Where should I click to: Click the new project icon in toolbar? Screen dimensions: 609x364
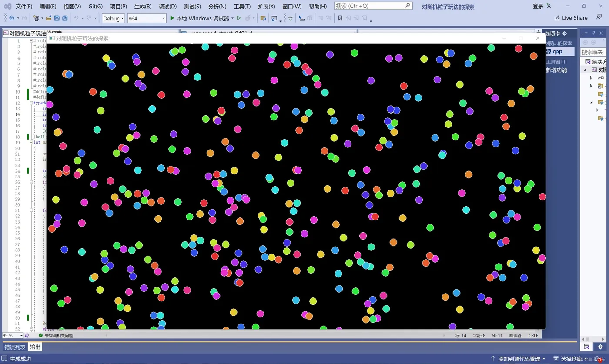pos(37,18)
